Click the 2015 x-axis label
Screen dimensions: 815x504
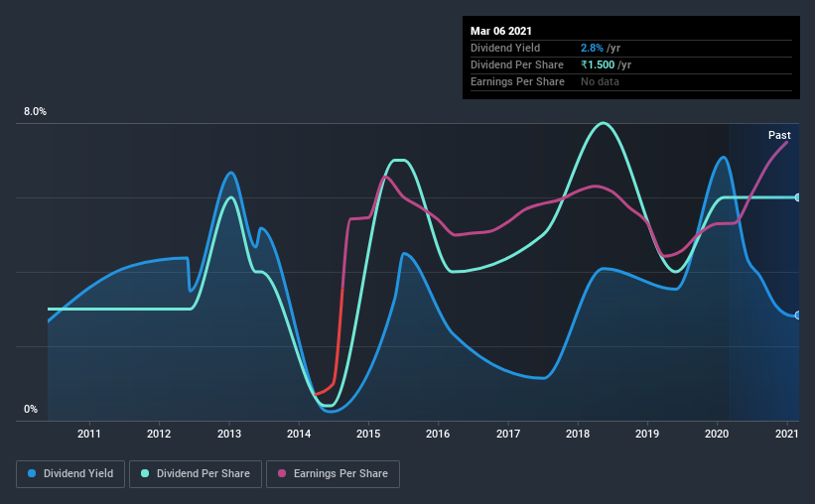click(368, 434)
